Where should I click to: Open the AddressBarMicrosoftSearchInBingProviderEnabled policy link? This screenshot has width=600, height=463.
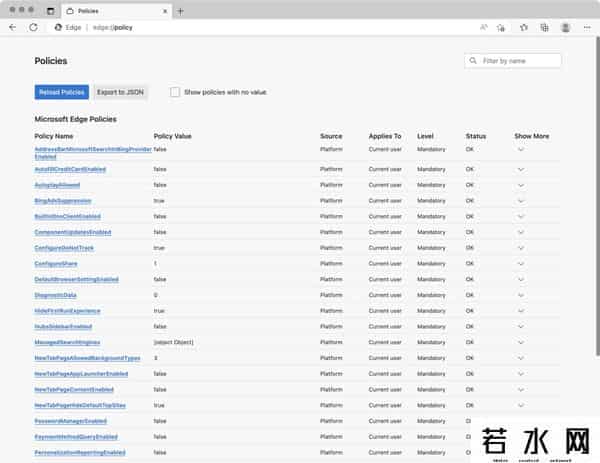pyautogui.click(x=93, y=153)
